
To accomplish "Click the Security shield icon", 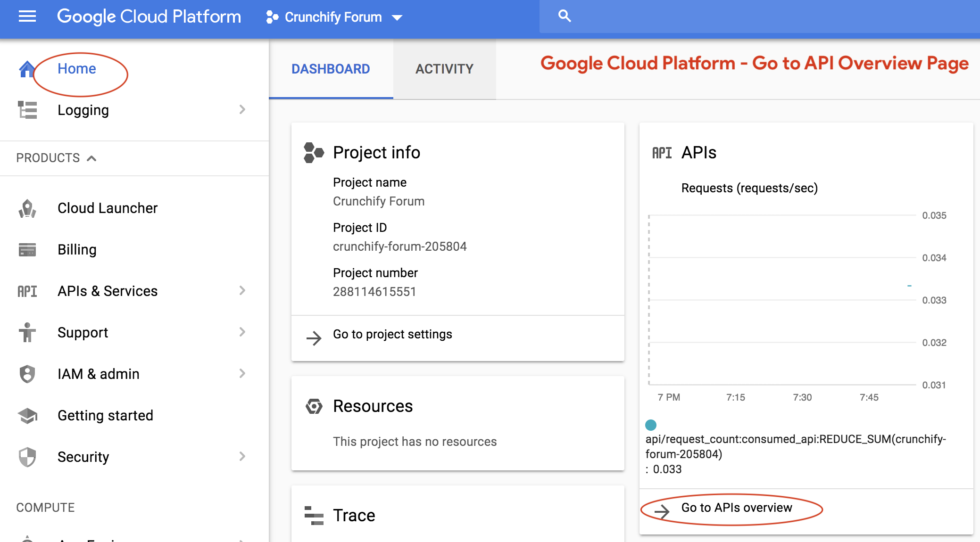I will click(27, 457).
